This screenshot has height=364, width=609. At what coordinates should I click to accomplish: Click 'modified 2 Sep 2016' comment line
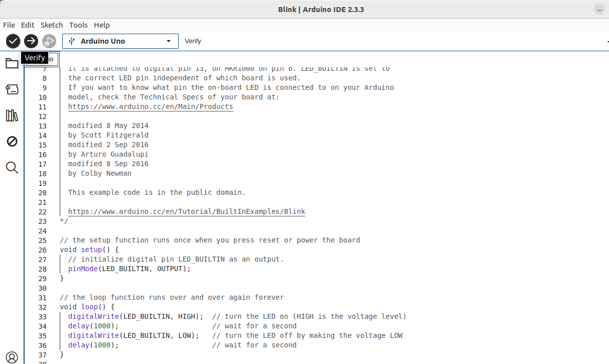(x=108, y=145)
